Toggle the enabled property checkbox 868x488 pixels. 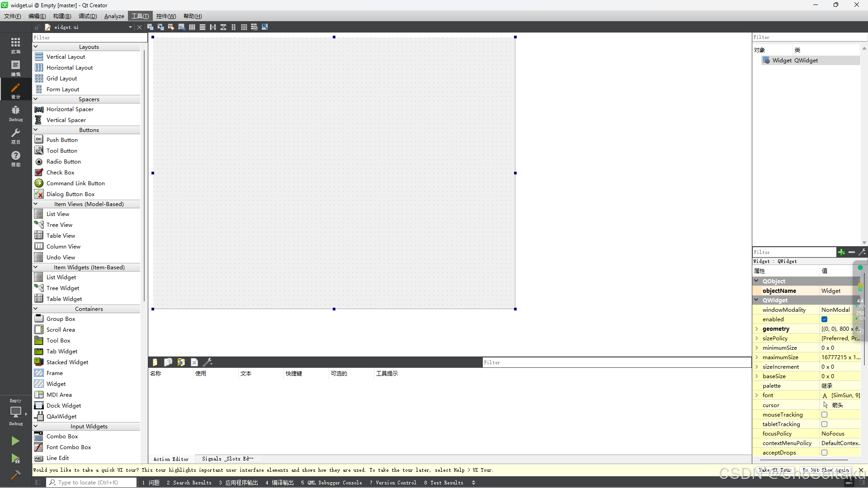824,319
